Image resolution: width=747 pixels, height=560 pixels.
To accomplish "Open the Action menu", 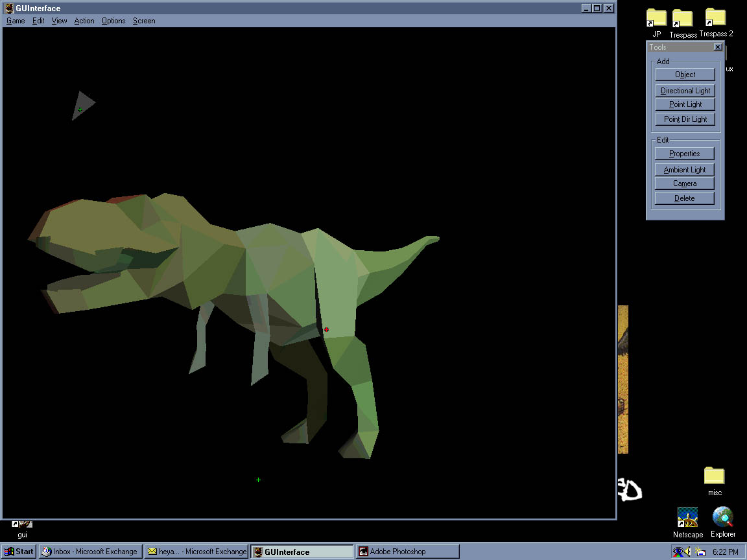I will (84, 21).
